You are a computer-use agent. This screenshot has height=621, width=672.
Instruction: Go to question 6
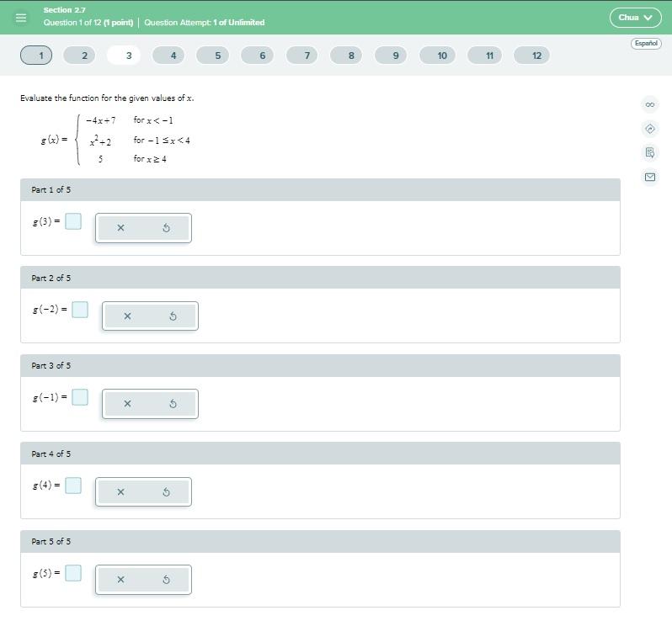pyautogui.click(x=257, y=56)
